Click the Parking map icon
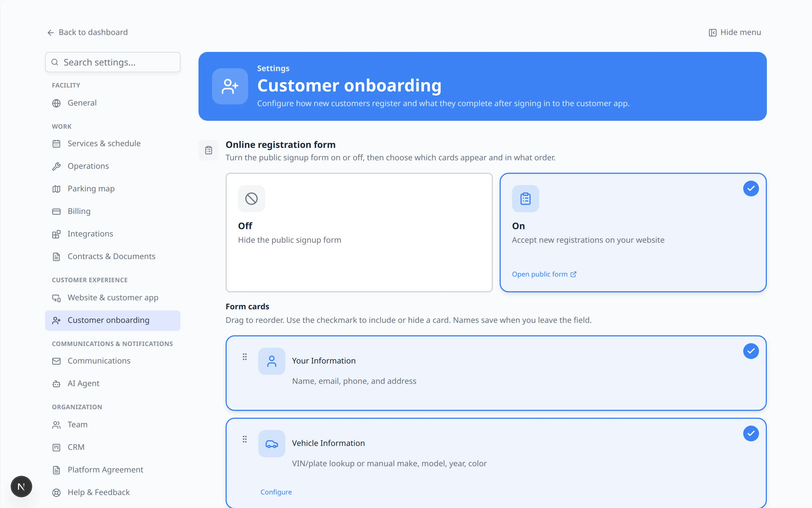This screenshot has width=812, height=508. pos(56,189)
